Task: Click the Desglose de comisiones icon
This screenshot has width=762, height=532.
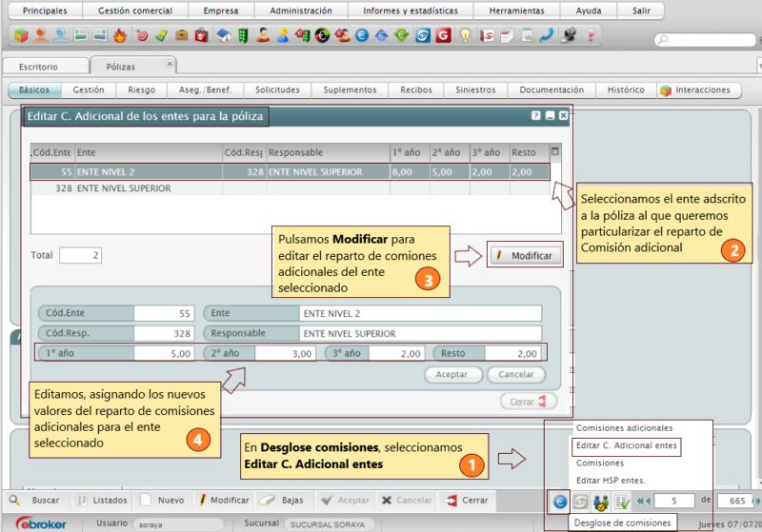Action: [560, 501]
